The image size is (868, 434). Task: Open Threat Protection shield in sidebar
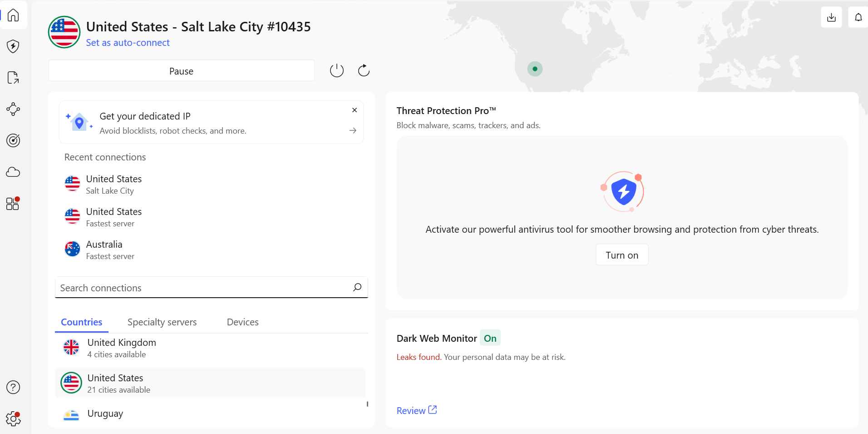pyautogui.click(x=13, y=46)
